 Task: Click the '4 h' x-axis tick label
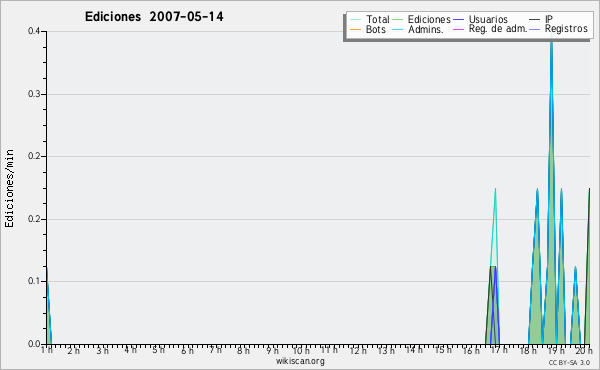(x=130, y=350)
